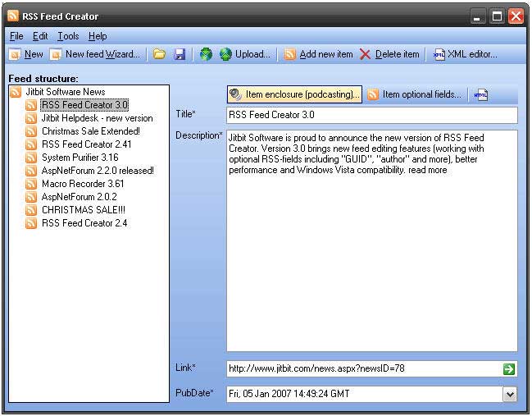532x416 pixels.
Task: Click into the Description text area
Action: [372, 240]
